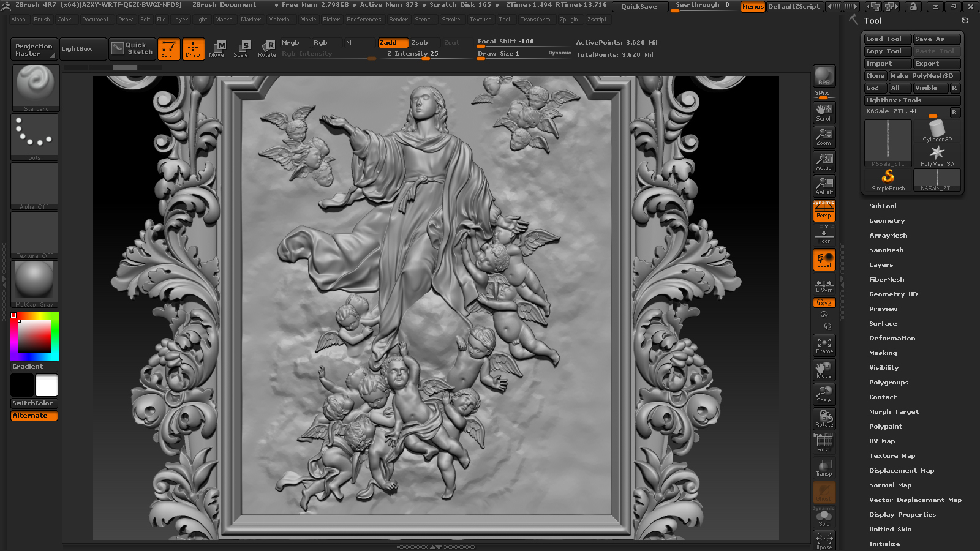The image size is (980, 551).
Task: Click the QuickSave button
Action: tap(639, 6)
